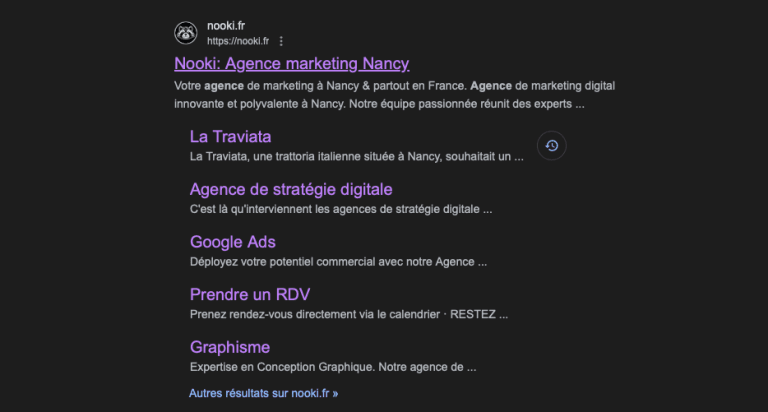Click the history clock icon beside La Traviata
Viewport: 768px width, 412px height.
pyautogui.click(x=552, y=145)
